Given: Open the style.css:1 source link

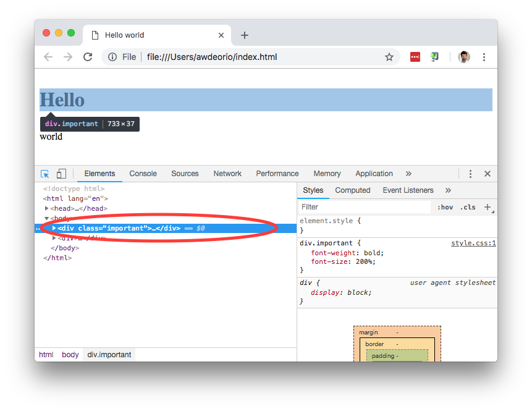Looking at the screenshot, I should point(473,243).
